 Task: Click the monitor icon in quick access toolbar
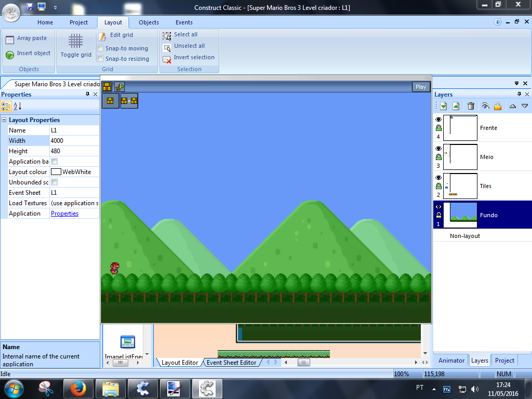click(42, 6)
